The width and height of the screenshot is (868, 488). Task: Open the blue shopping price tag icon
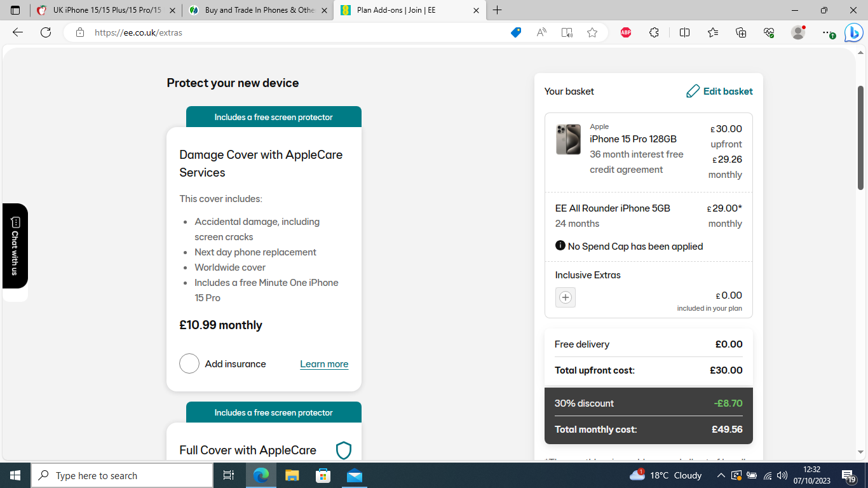[516, 32]
